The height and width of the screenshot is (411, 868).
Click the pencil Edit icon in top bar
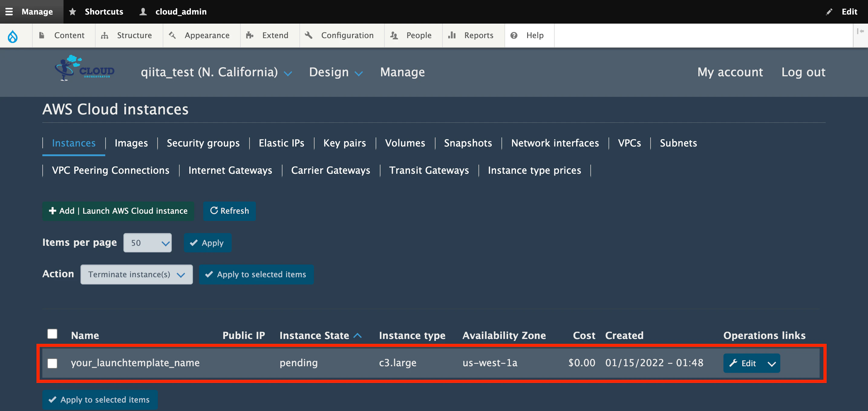click(x=829, y=12)
